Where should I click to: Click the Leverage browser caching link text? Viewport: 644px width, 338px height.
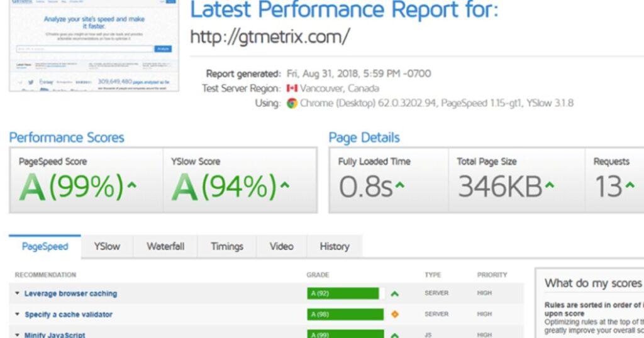(70, 293)
